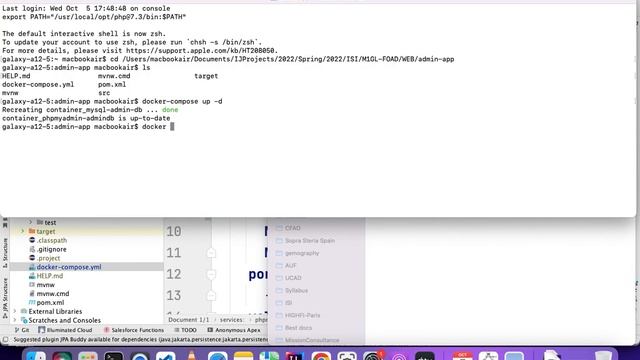
Task: Select Sopra Steria Spain bookmark folder
Action: click(x=310, y=241)
